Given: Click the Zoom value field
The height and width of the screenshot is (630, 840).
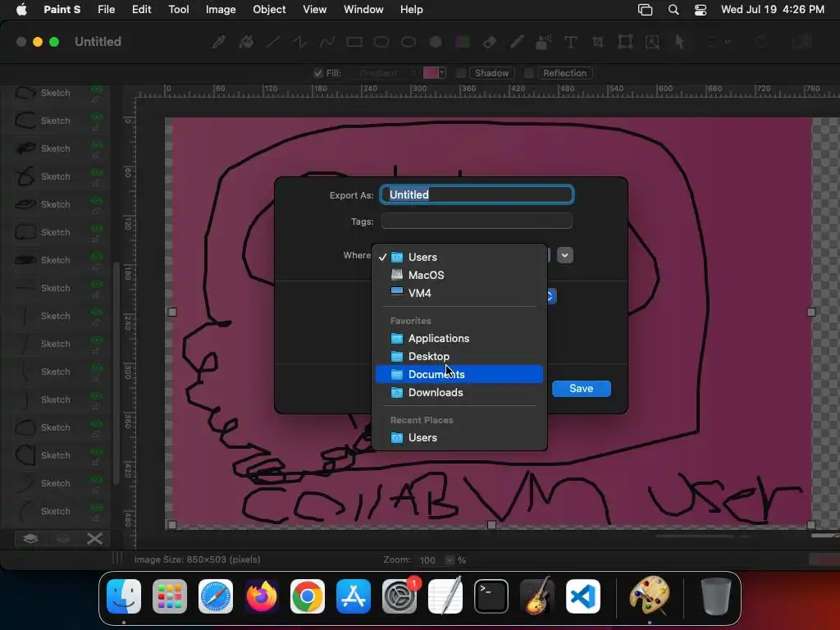Looking at the screenshot, I should click(430, 559).
